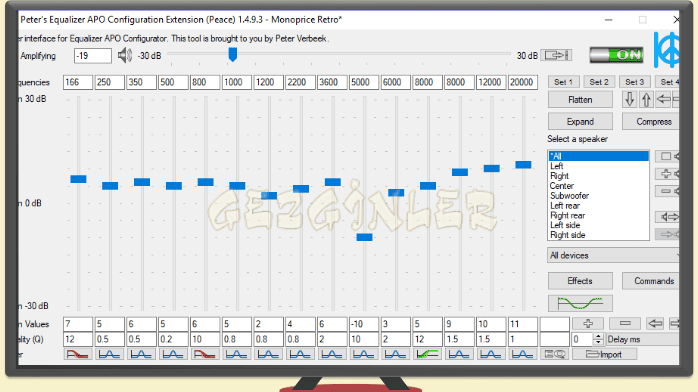Open the All devices dropdown
This screenshot has height=392, width=698.
pyautogui.click(x=613, y=255)
